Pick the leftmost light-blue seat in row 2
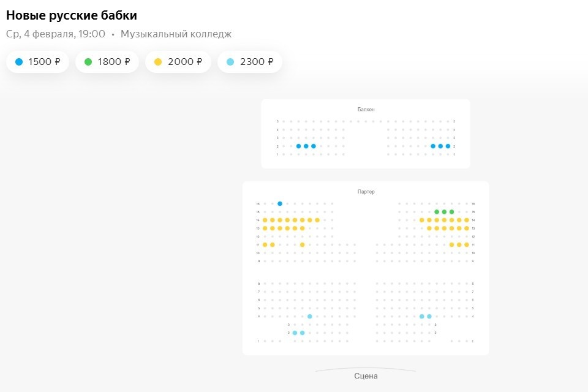The height and width of the screenshot is (392, 588). 295,333
